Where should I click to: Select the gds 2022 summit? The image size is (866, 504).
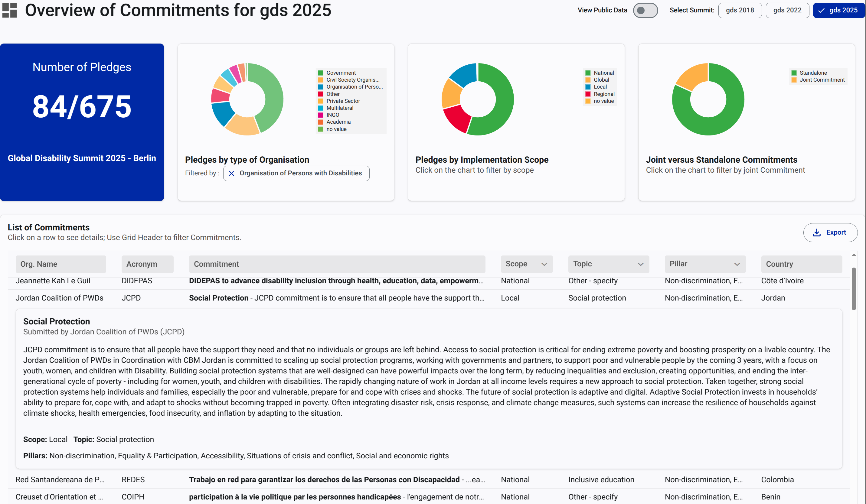787,10
